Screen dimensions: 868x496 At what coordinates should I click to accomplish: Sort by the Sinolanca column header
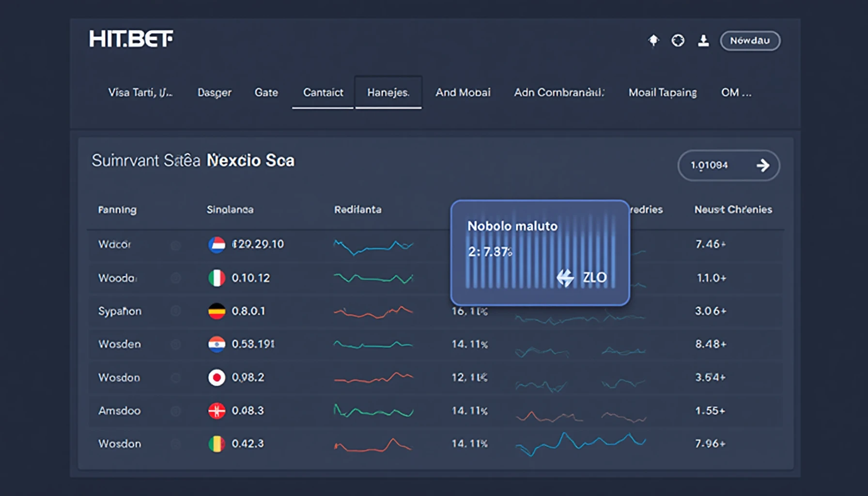point(230,210)
